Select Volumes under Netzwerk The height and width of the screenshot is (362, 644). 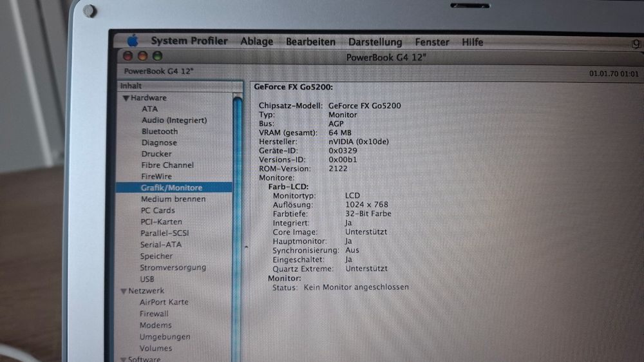point(156,348)
